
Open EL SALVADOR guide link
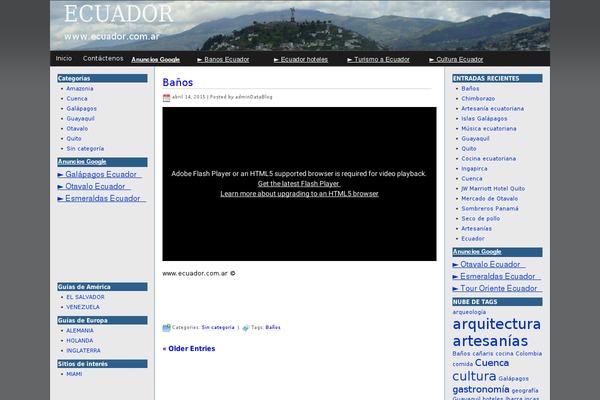(85, 297)
